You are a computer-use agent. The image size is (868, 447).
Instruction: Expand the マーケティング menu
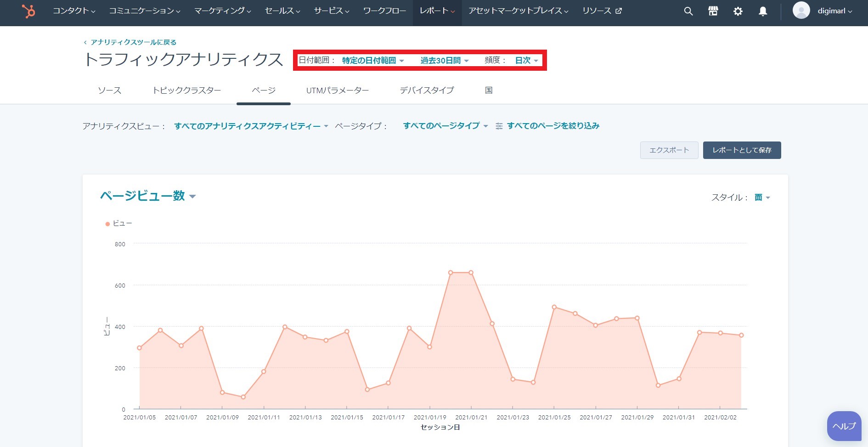[x=223, y=11]
